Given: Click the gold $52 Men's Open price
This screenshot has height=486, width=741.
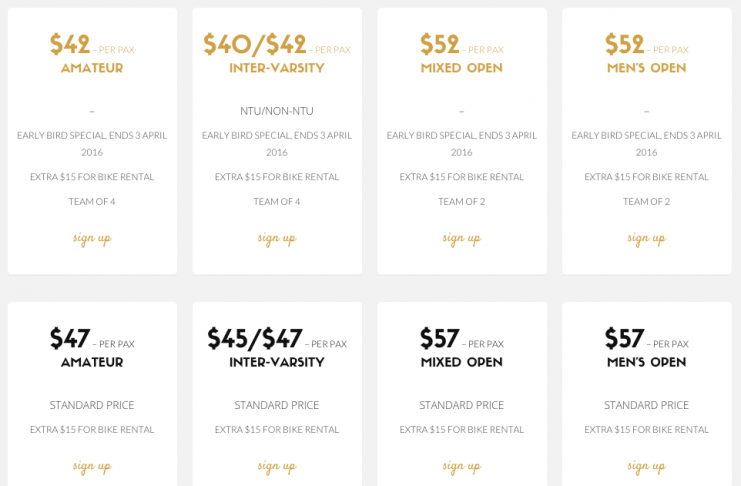Looking at the screenshot, I should click(624, 44).
